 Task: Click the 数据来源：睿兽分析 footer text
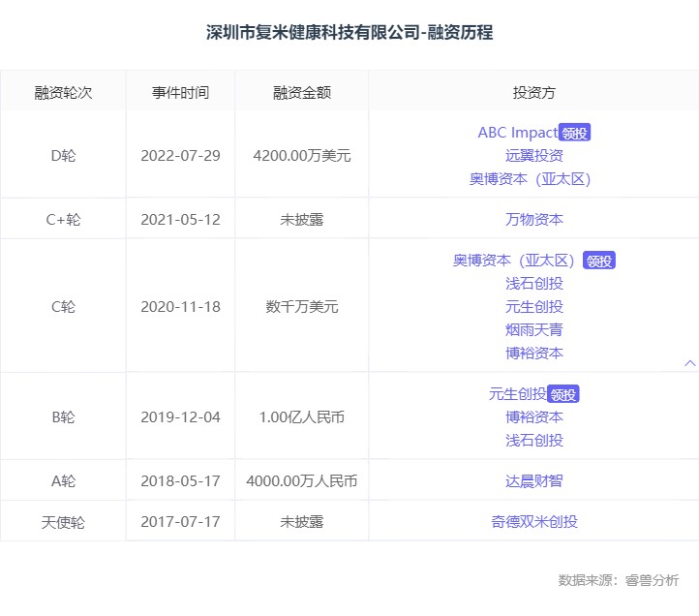(619, 580)
